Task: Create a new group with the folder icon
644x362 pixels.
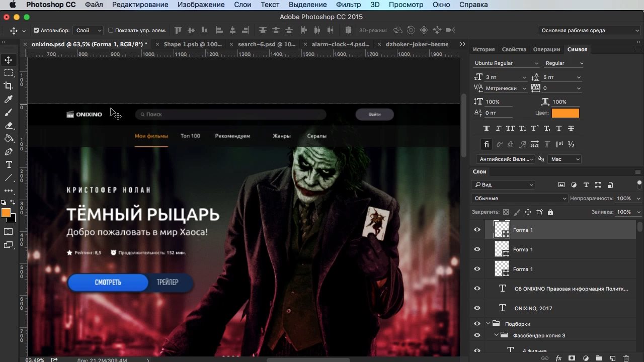Action: [x=599, y=358]
